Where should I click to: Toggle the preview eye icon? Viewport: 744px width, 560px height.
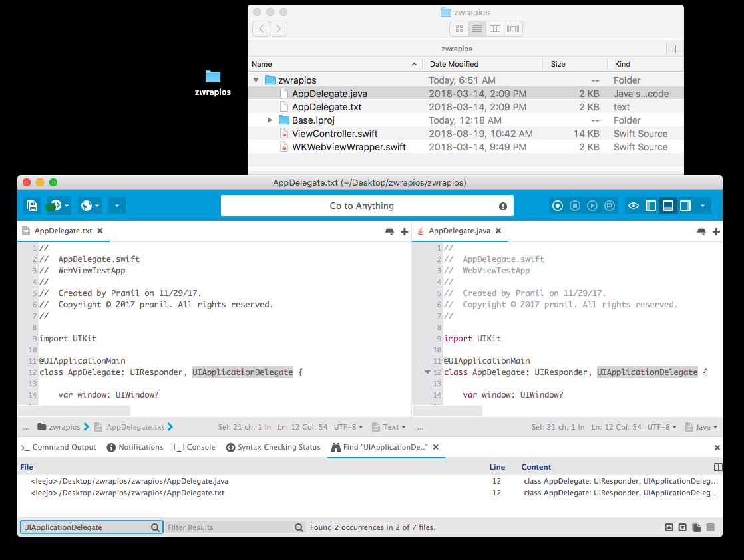(x=634, y=206)
